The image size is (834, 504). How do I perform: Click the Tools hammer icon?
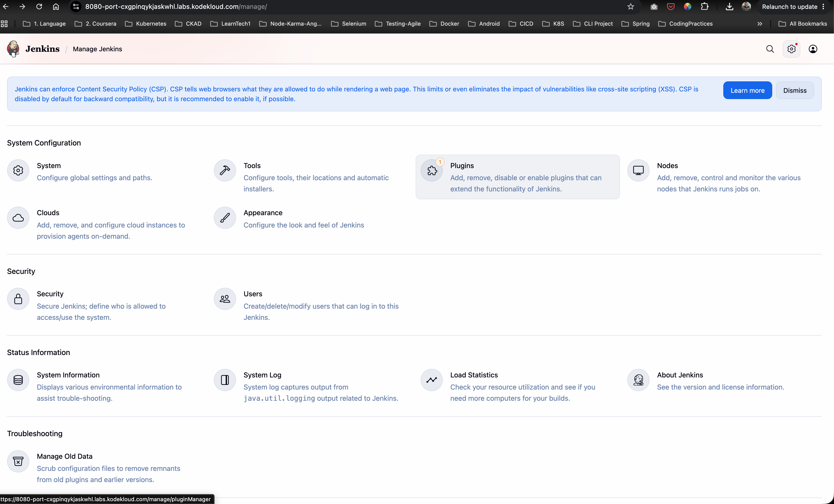225,170
